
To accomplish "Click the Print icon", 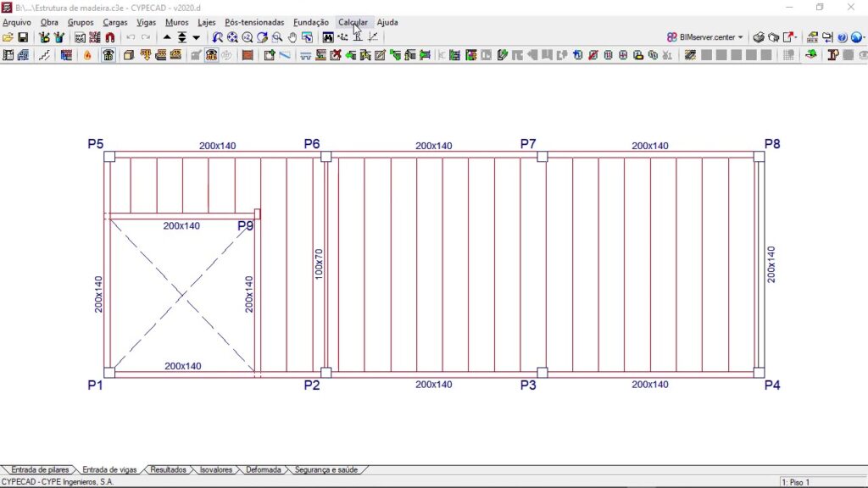I will click(759, 37).
